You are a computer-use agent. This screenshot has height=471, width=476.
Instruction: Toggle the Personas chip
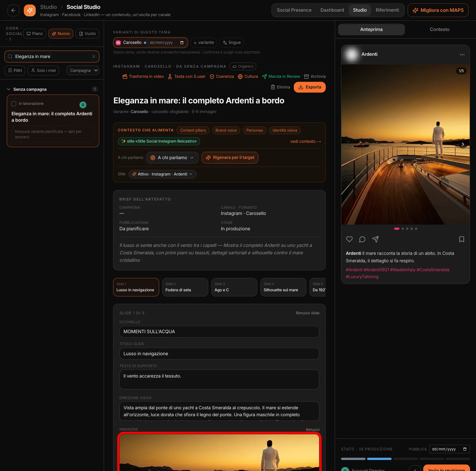tap(255, 130)
